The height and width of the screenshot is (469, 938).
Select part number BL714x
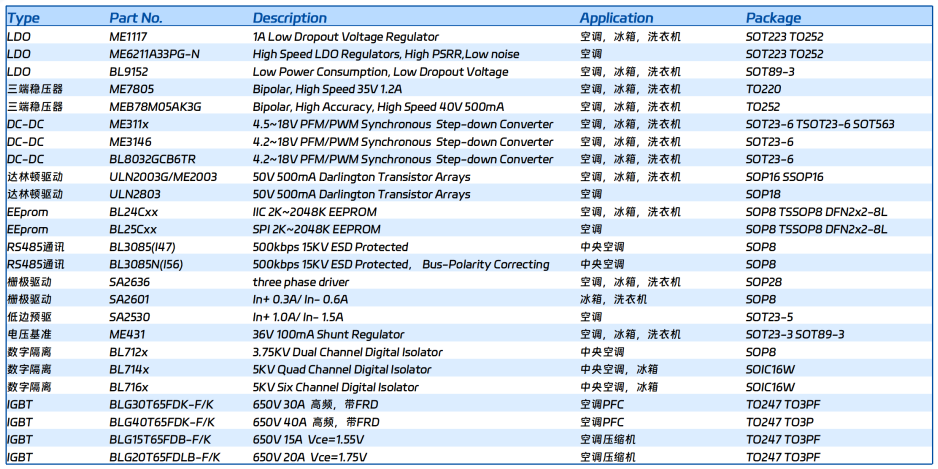(x=129, y=370)
